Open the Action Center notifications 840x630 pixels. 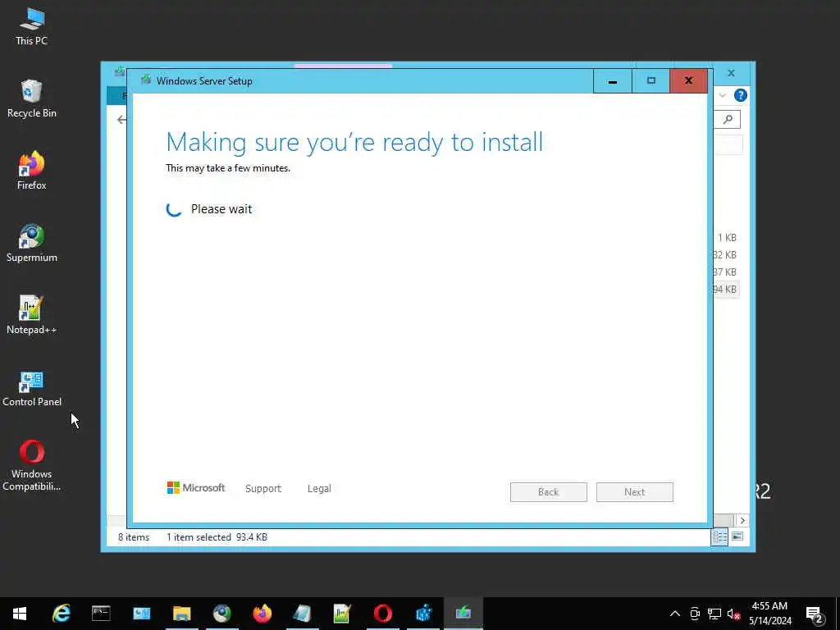(x=815, y=614)
